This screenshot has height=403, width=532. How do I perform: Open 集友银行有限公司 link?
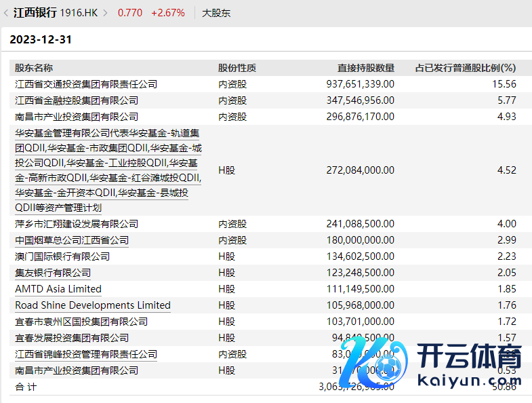coord(53,273)
